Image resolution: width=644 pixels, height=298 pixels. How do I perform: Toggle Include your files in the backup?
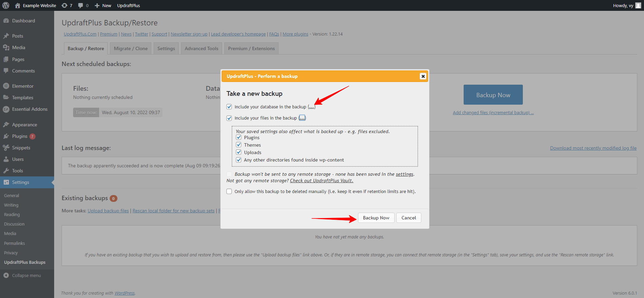[229, 118]
